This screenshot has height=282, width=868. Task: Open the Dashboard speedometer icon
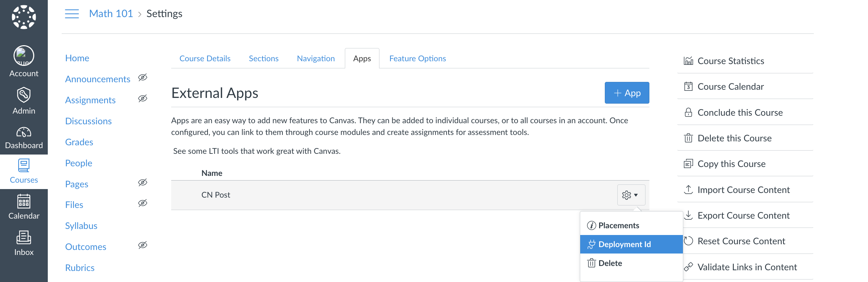24,132
